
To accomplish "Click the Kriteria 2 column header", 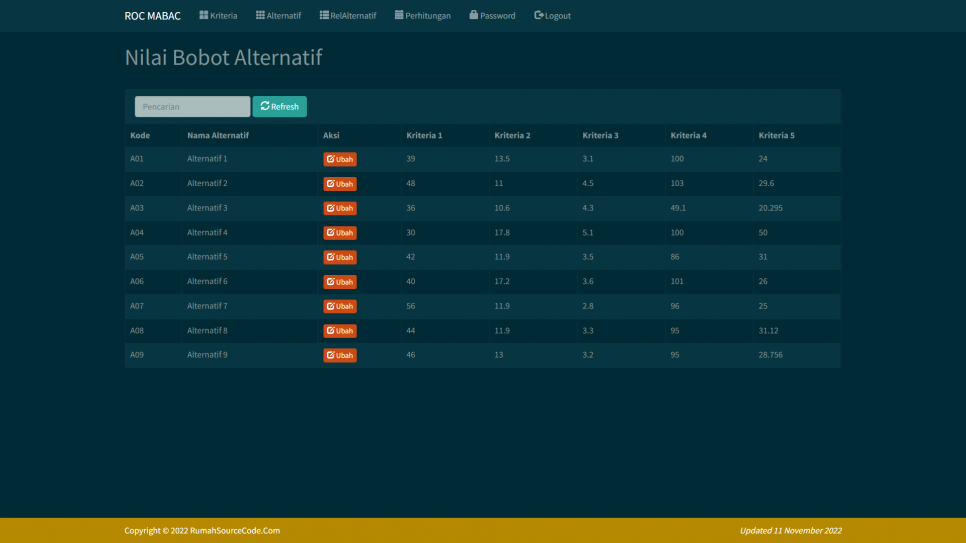I will click(x=512, y=136).
